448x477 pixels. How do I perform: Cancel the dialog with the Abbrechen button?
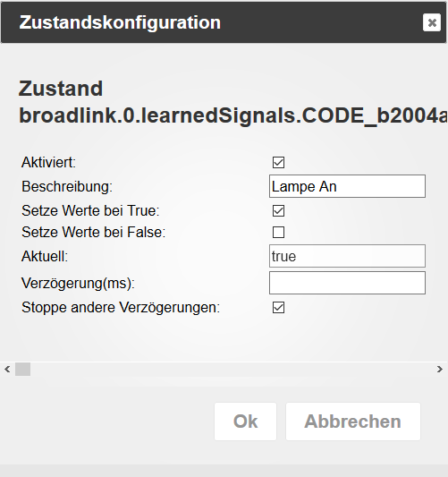[353, 422]
